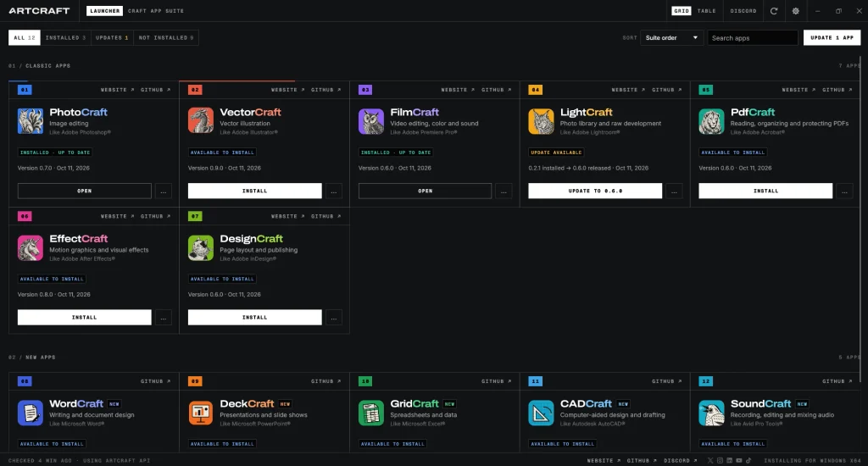Click the DeckCraft presentation icon
868x466 pixels.
200,413
